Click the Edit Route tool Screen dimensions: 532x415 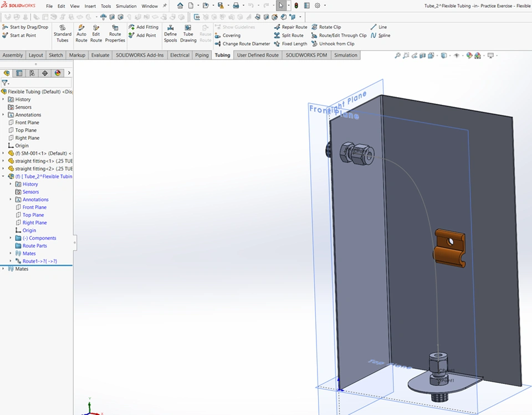pyautogui.click(x=96, y=33)
